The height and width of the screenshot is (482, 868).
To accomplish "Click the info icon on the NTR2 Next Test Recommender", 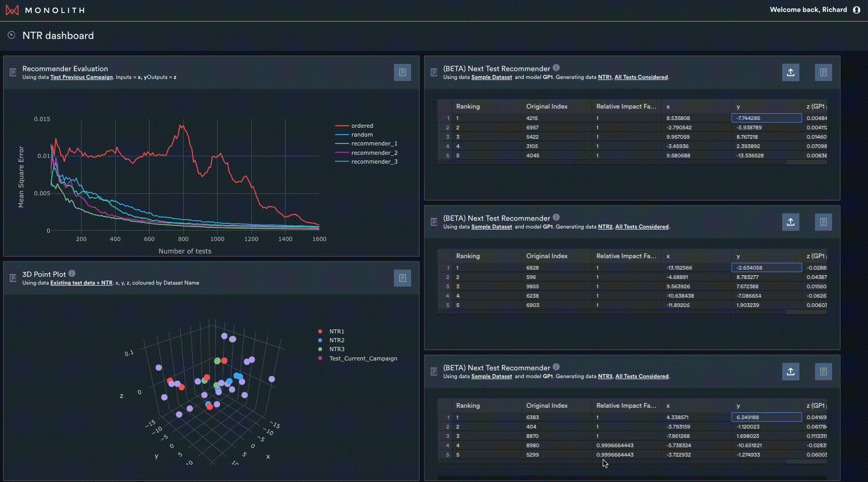I will coord(557,218).
